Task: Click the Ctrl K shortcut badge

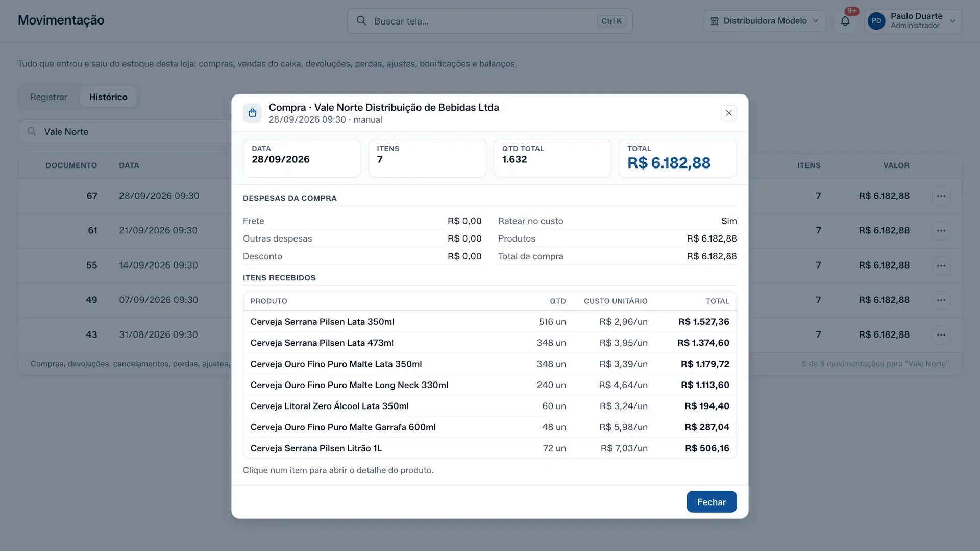Action: tap(611, 21)
